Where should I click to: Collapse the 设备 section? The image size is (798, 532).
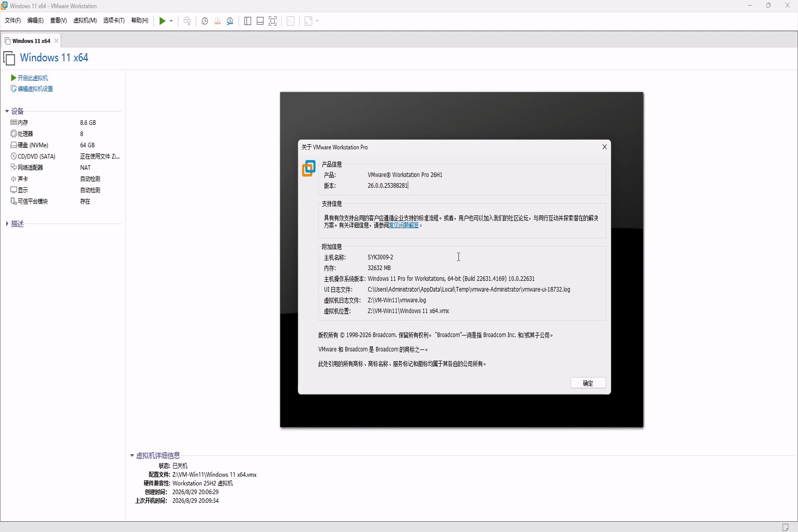[7, 111]
